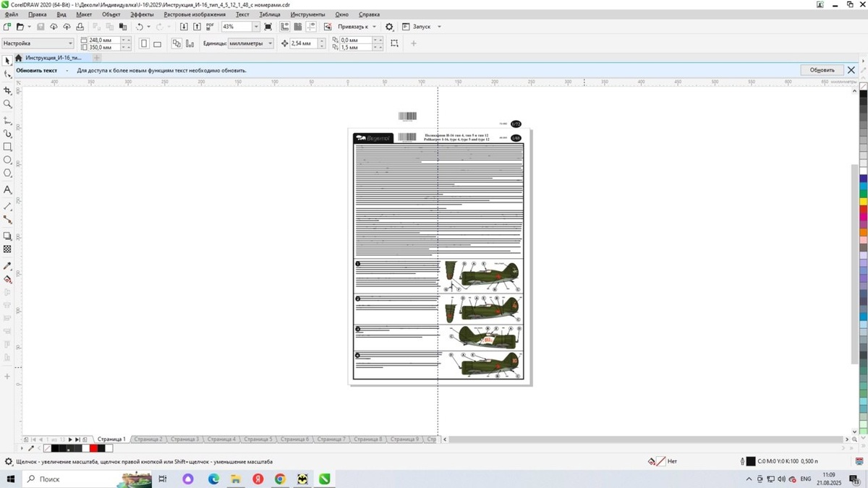Choose the Color Eyedropper tool
The width and height of the screenshot is (868, 488).
click(7, 266)
